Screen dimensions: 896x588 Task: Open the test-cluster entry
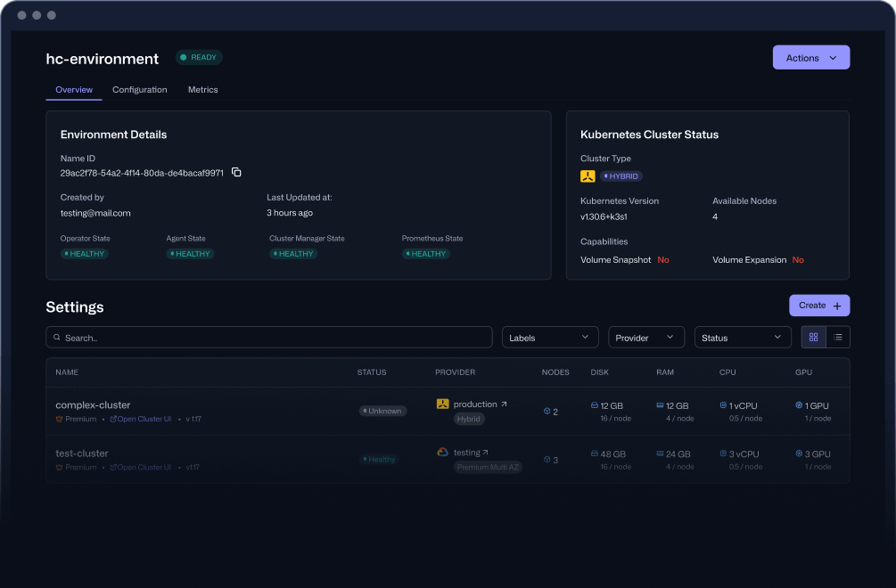point(82,453)
